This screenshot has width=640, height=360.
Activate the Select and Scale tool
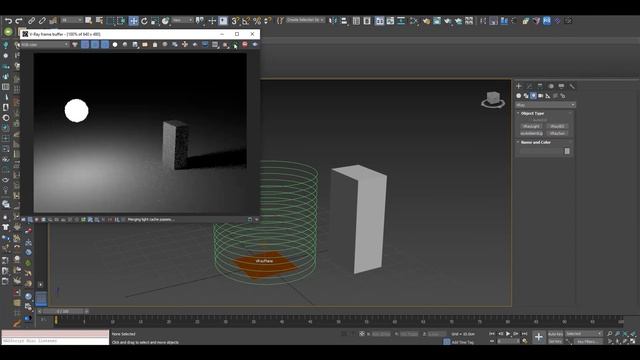click(155, 20)
